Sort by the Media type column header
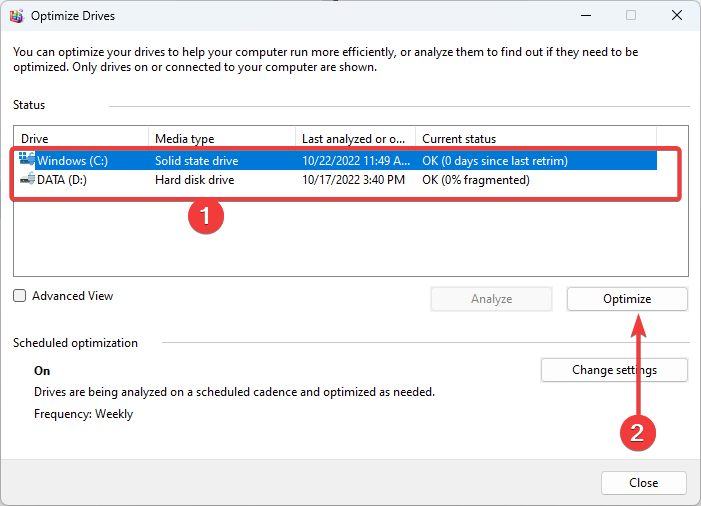 point(220,139)
